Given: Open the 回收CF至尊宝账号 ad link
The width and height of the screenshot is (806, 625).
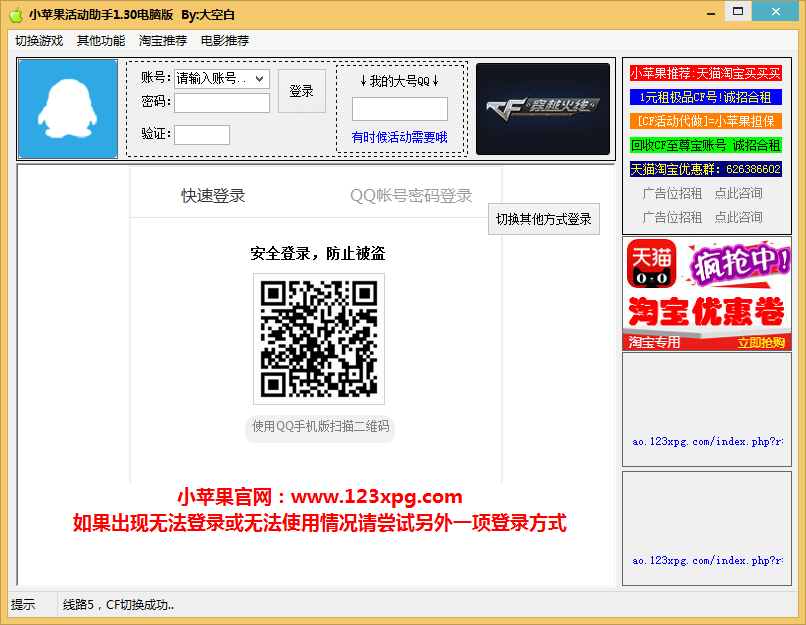Looking at the screenshot, I should (x=706, y=145).
